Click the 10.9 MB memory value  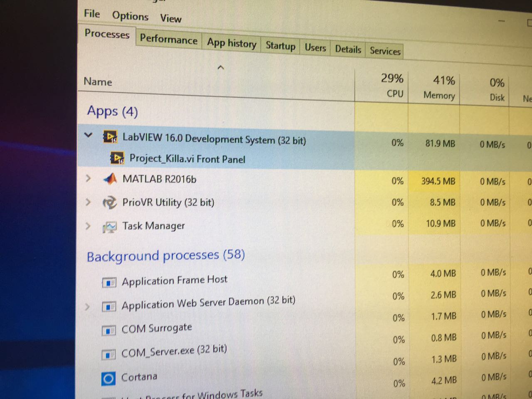click(x=441, y=224)
